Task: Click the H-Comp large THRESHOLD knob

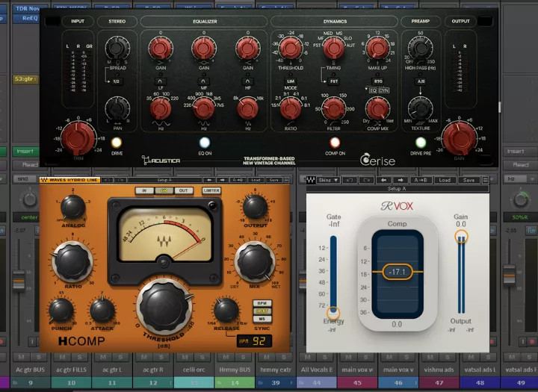Action: click(x=164, y=307)
